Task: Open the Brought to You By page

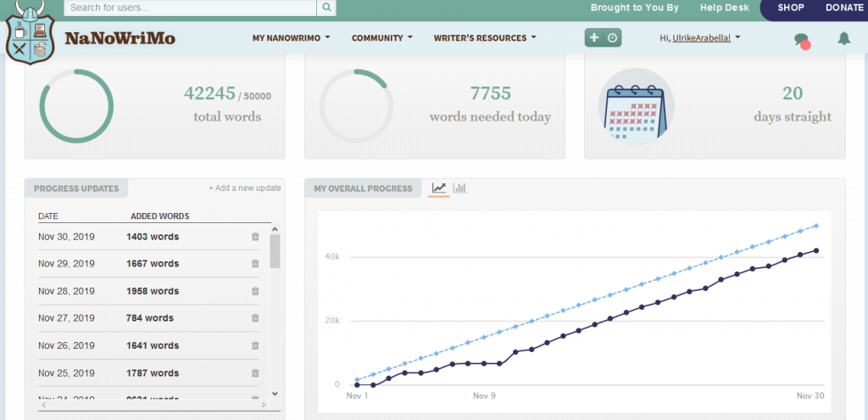Action: coord(634,8)
